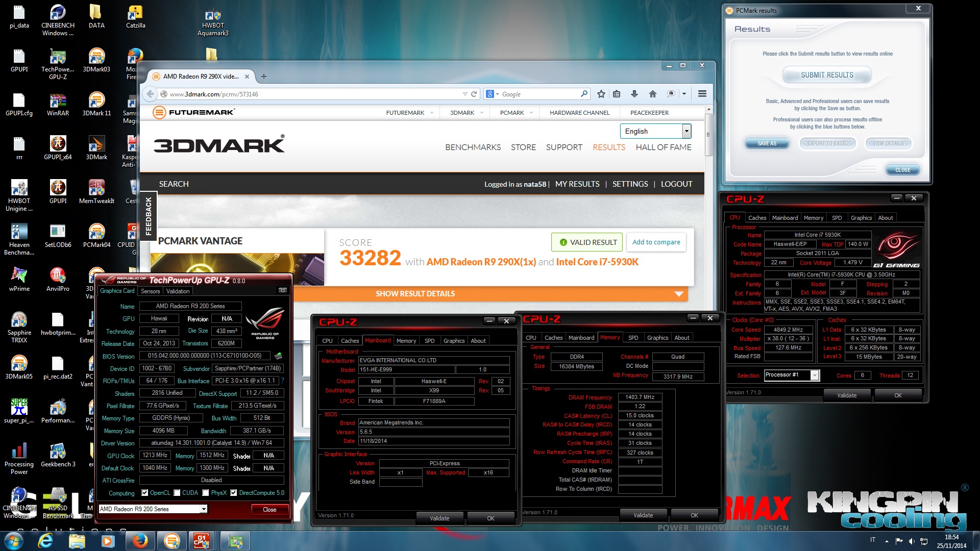Take a GPU-Z screenshot with the camera icon
The height and width of the screenshot is (551, 980).
(x=282, y=290)
